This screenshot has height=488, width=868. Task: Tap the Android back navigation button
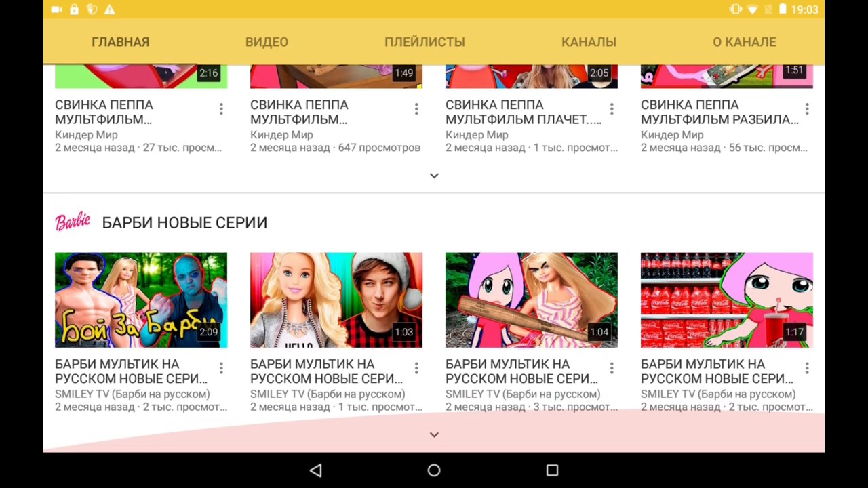pos(315,470)
